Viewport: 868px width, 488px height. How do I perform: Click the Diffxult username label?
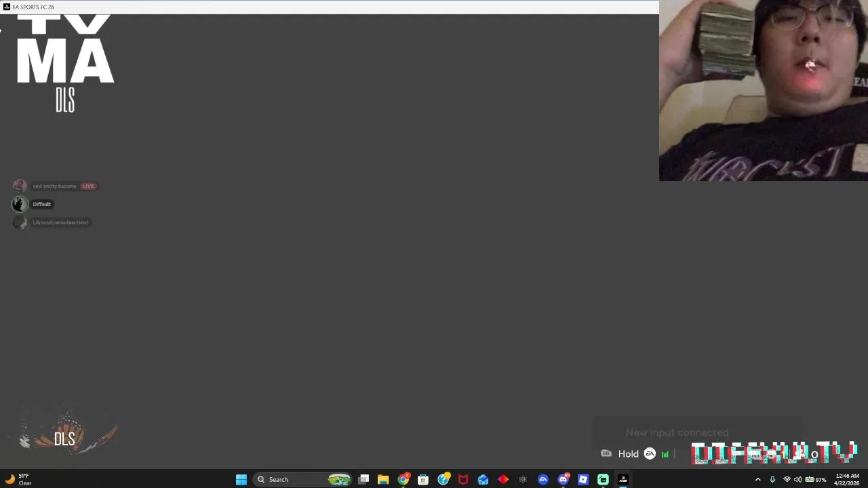click(42, 204)
